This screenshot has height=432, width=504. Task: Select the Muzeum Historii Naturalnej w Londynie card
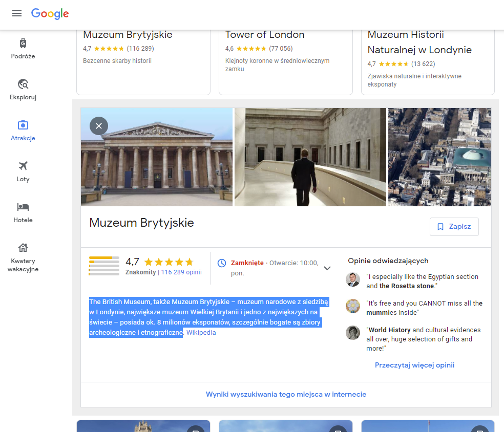428,62
